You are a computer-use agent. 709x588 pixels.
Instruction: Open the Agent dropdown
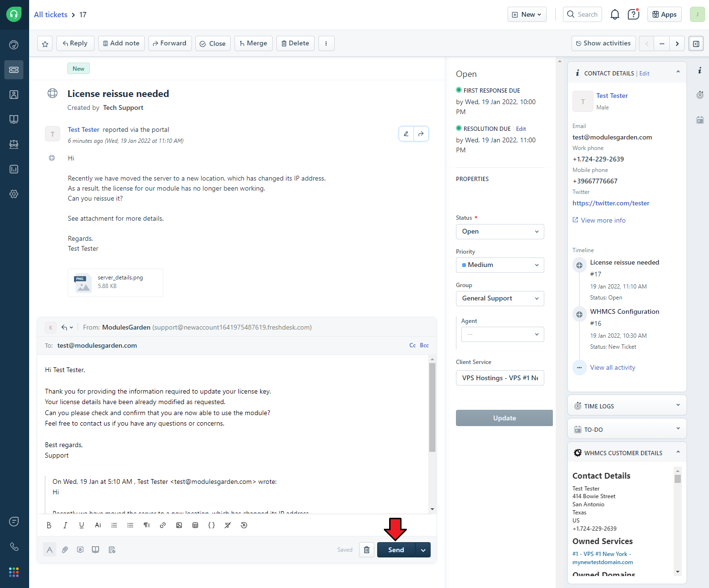[x=502, y=334]
